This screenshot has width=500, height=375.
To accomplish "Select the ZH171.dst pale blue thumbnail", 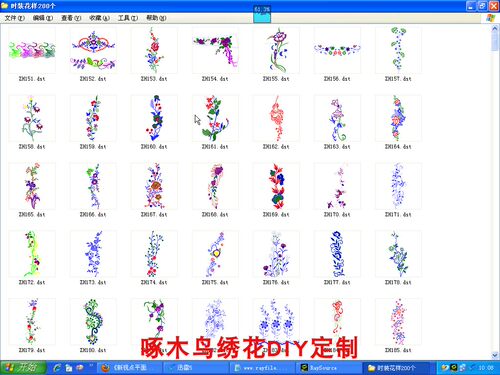I will point(398,186).
